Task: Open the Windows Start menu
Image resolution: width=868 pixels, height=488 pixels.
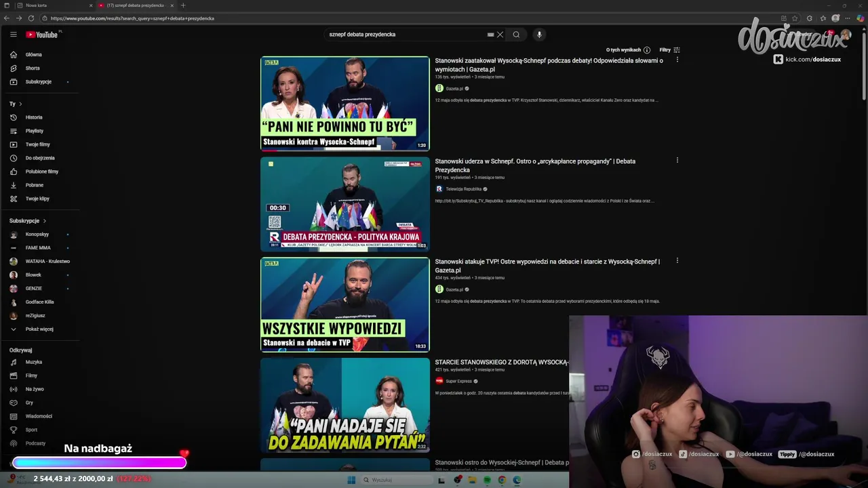Action: click(351, 480)
